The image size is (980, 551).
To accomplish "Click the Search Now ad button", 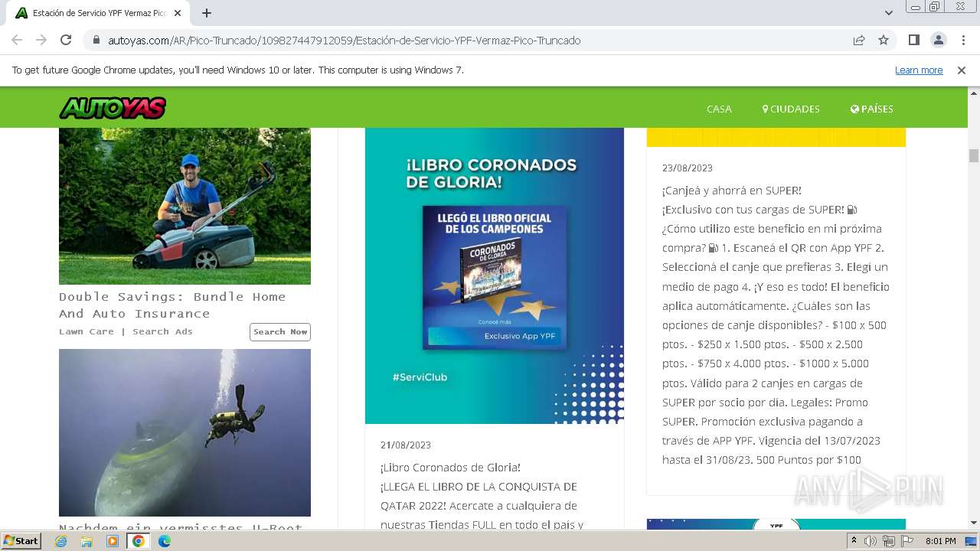I will [x=280, y=331].
